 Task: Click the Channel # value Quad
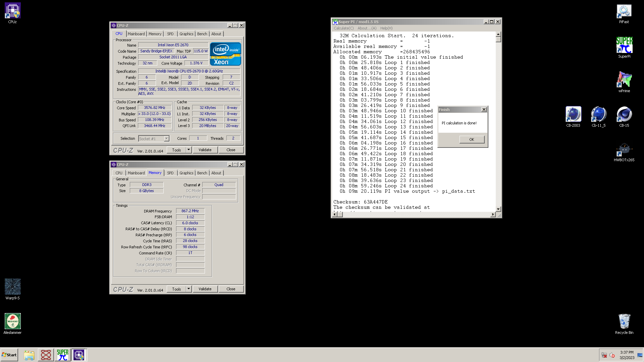pyautogui.click(x=219, y=185)
